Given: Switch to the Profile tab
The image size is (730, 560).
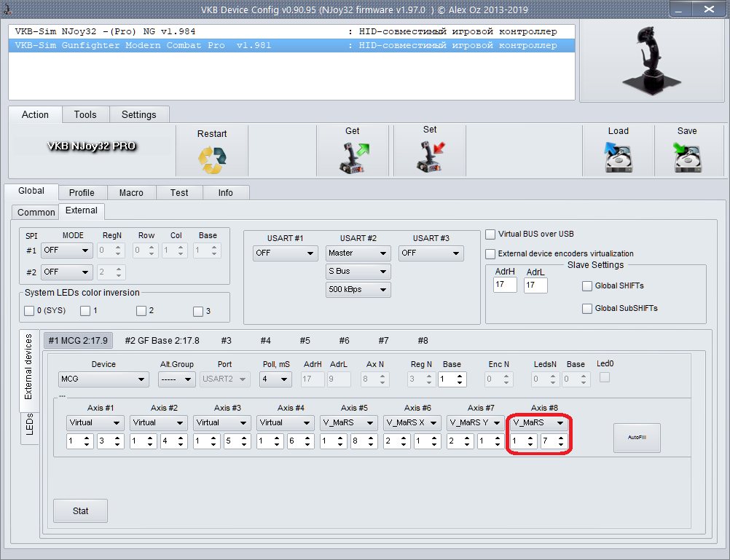Looking at the screenshot, I should click(x=82, y=192).
